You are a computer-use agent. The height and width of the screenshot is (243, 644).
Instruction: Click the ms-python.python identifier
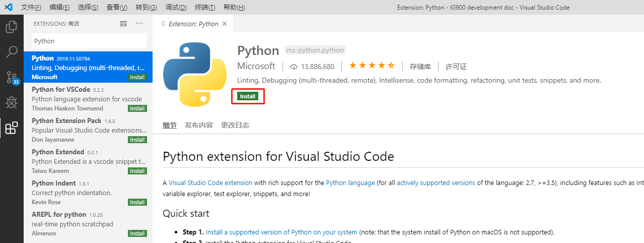[x=315, y=50]
